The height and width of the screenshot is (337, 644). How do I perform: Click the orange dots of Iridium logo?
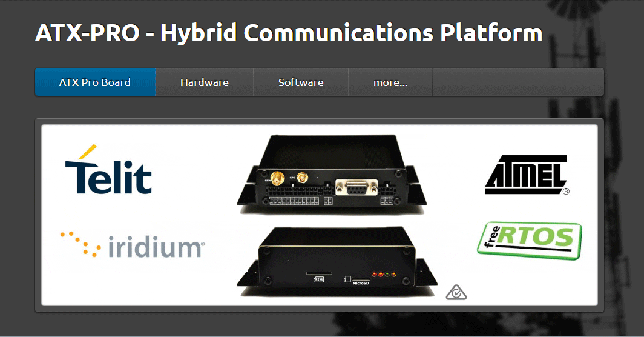pos(80,244)
